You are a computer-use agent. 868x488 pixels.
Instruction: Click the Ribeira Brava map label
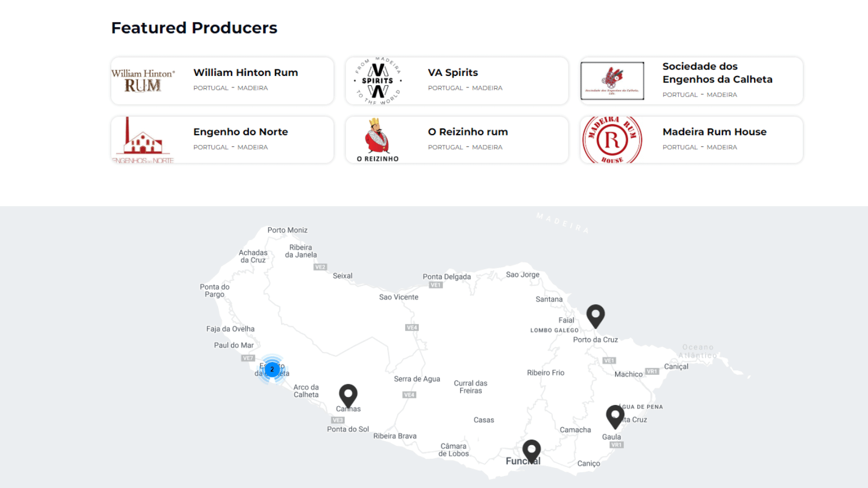[x=395, y=436]
